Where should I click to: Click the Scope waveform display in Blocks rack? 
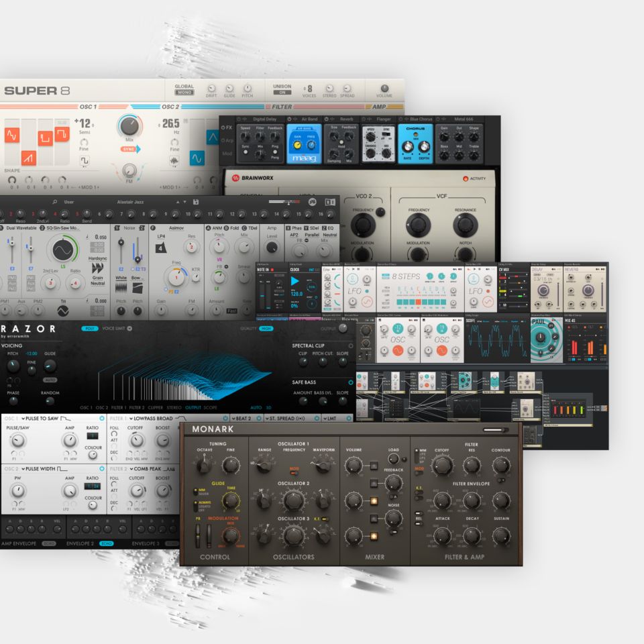497,341
